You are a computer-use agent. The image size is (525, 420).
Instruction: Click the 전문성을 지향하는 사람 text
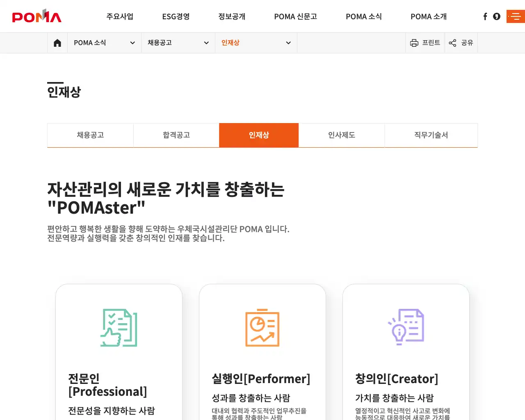pyautogui.click(x=112, y=411)
